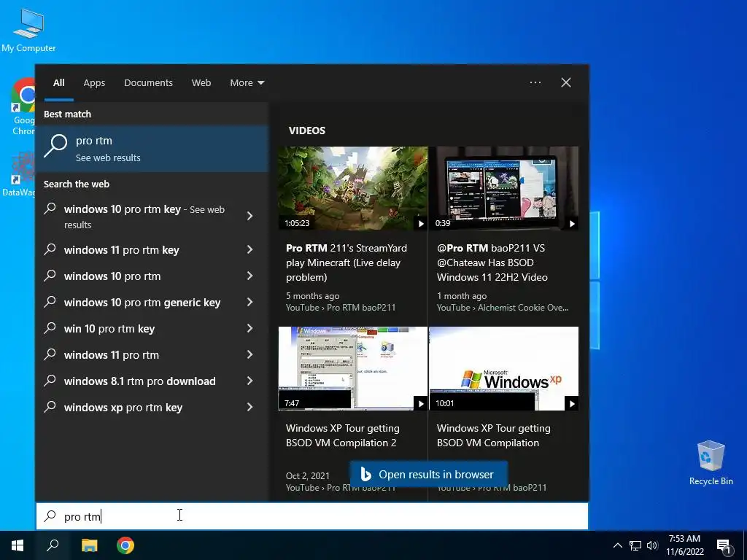The width and height of the screenshot is (747, 560).
Task: Choose the 'windows 10 pro rtm' suggestion text
Action: [x=112, y=276]
